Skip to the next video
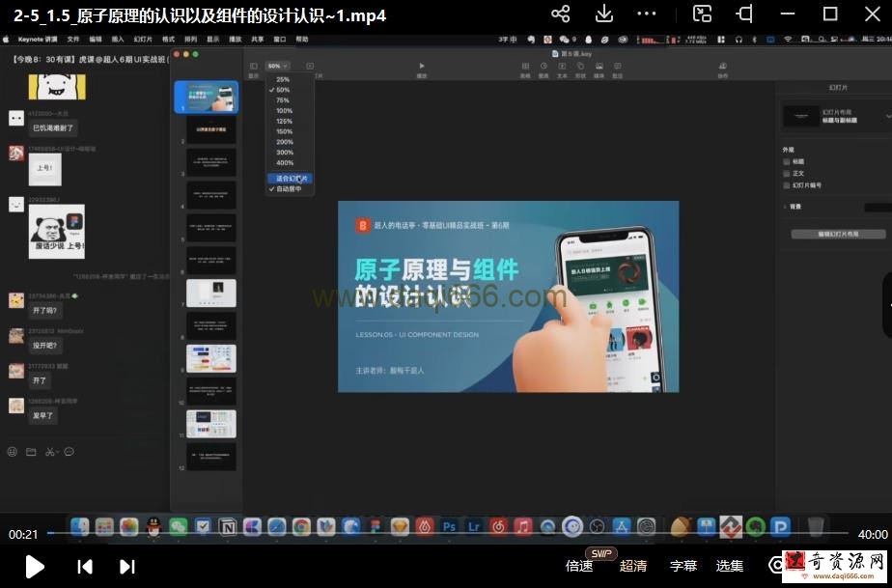 pos(127,567)
